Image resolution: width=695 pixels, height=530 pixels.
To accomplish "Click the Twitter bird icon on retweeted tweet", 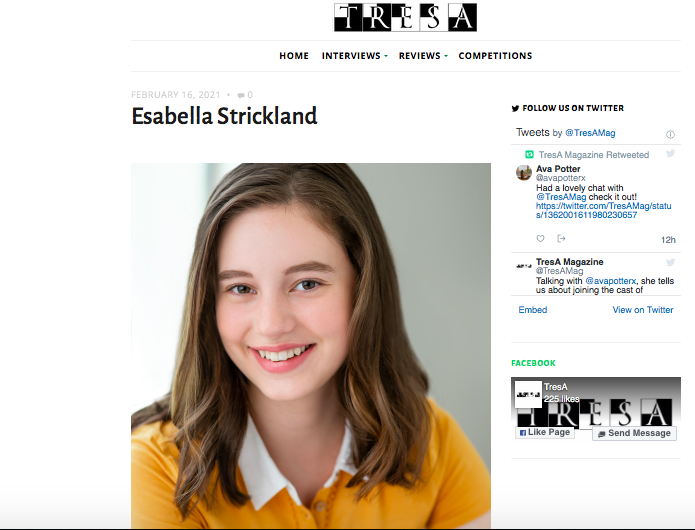I will pos(670,153).
